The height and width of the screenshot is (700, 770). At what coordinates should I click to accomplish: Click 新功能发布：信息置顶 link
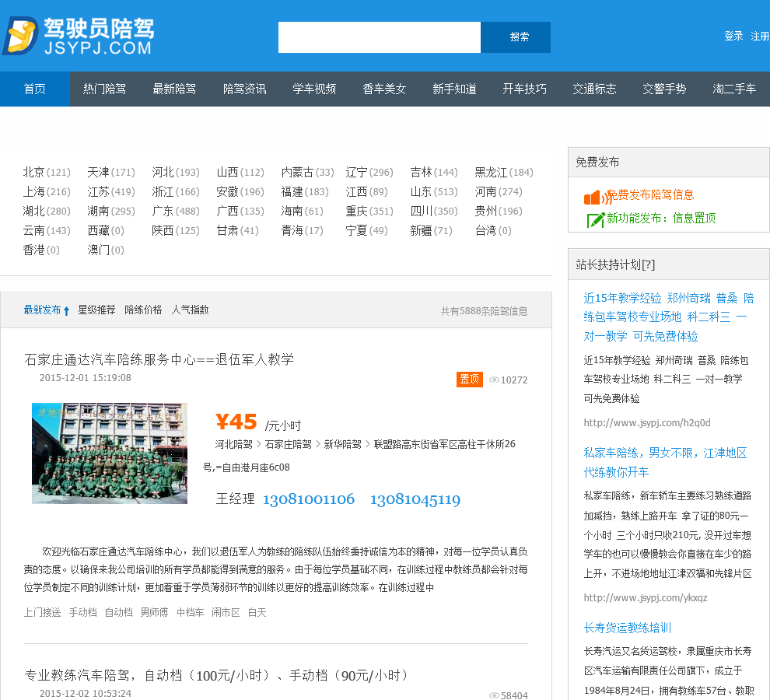point(661,218)
